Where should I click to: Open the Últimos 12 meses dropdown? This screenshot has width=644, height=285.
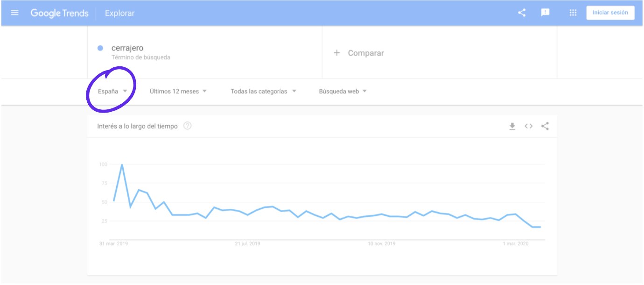pos(178,92)
